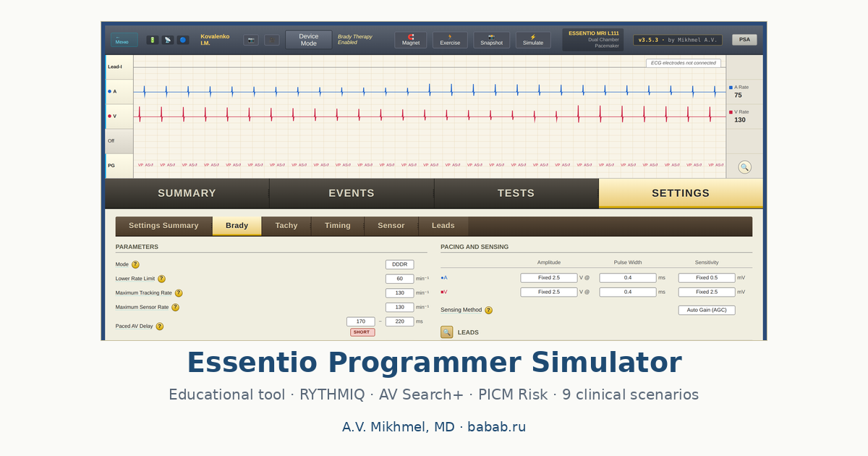Click the Off channel label
This screenshot has height=456, width=868.
tap(119, 140)
